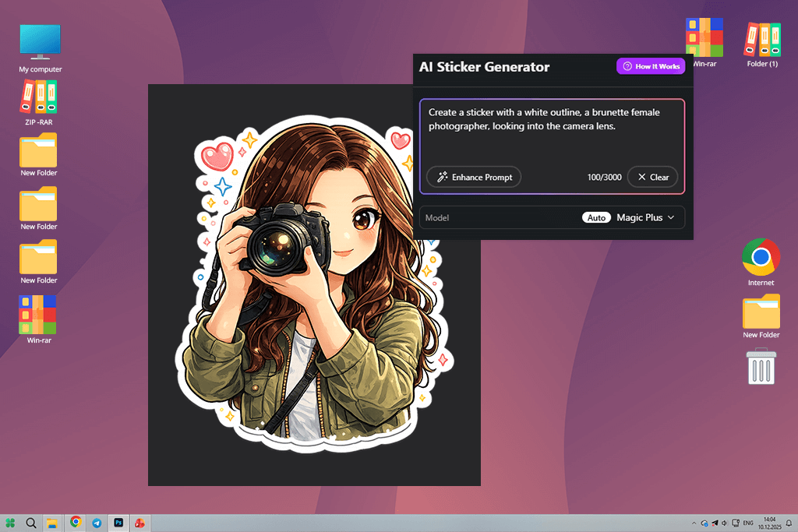Select the Recycle Bin trash can icon
The width and height of the screenshot is (798, 532).
761,366
